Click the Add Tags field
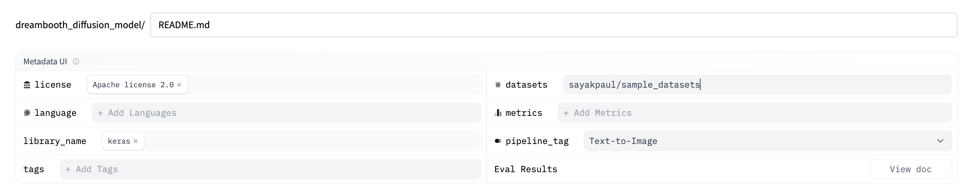This screenshot has height=192, width=980. click(270, 169)
